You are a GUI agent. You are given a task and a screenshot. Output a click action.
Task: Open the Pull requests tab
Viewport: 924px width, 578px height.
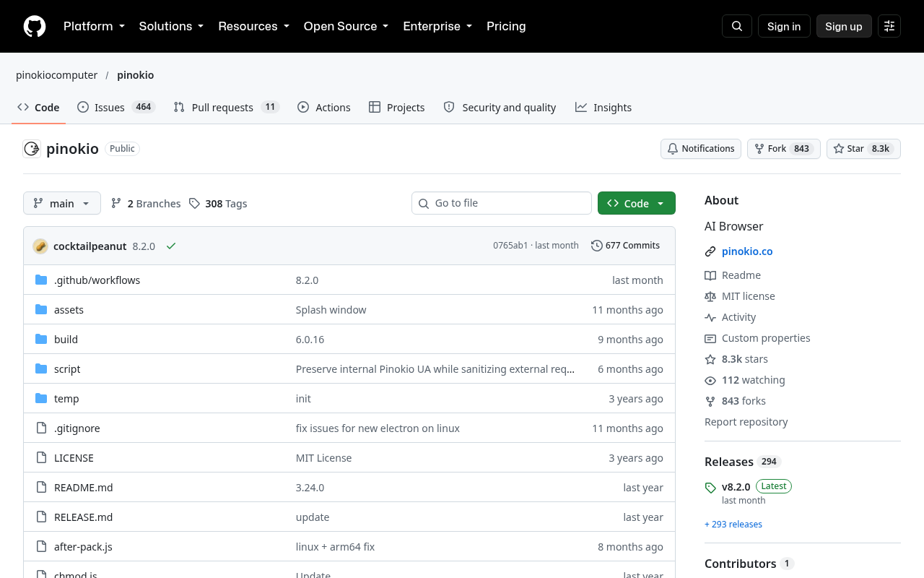tap(227, 107)
